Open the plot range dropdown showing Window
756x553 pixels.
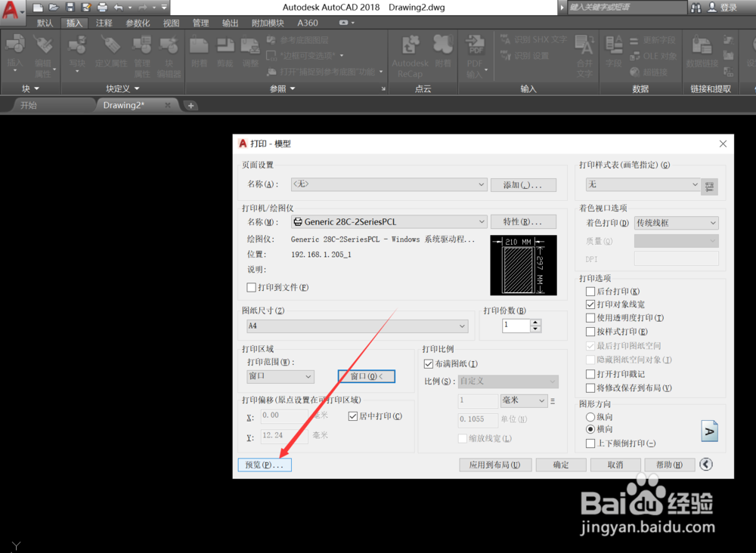click(280, 376)
